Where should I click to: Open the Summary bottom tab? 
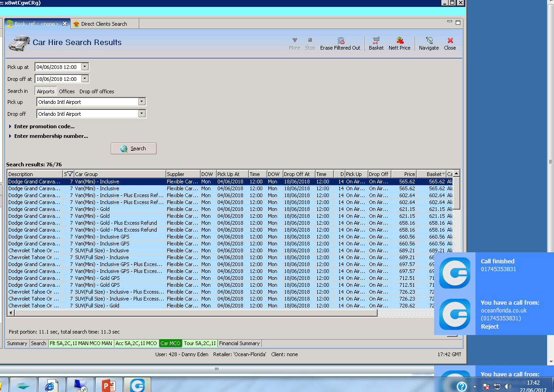coord(17,343)
